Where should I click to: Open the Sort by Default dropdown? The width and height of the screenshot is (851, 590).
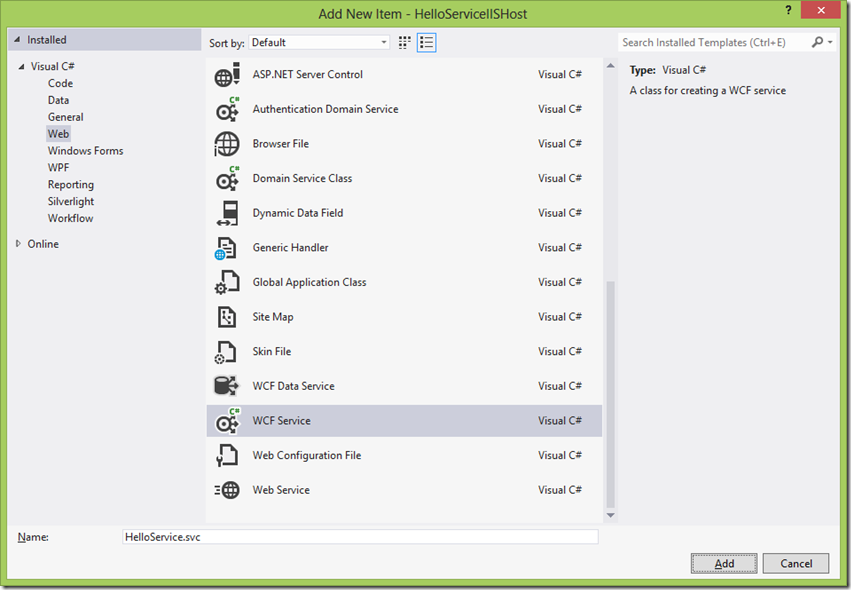coord(319,42)
